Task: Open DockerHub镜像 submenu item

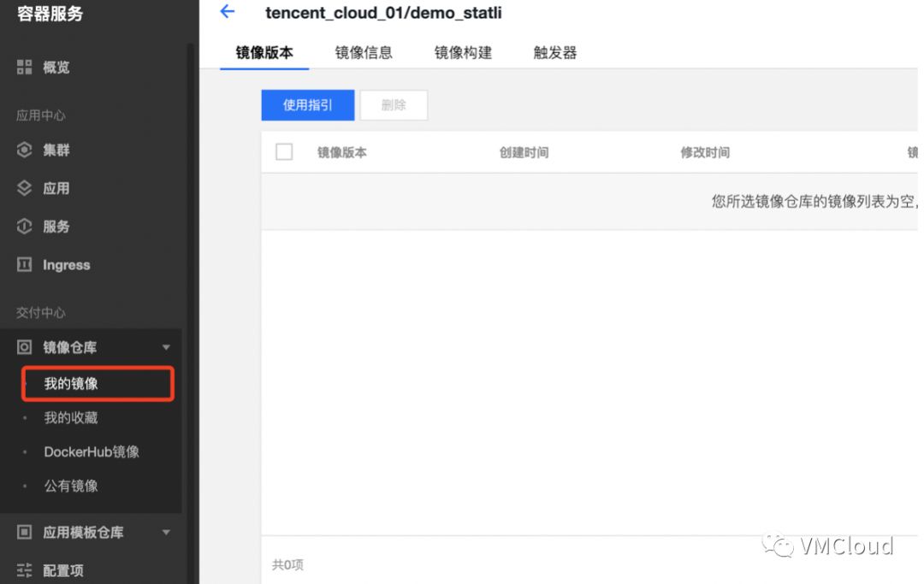Action: (92, 451)
